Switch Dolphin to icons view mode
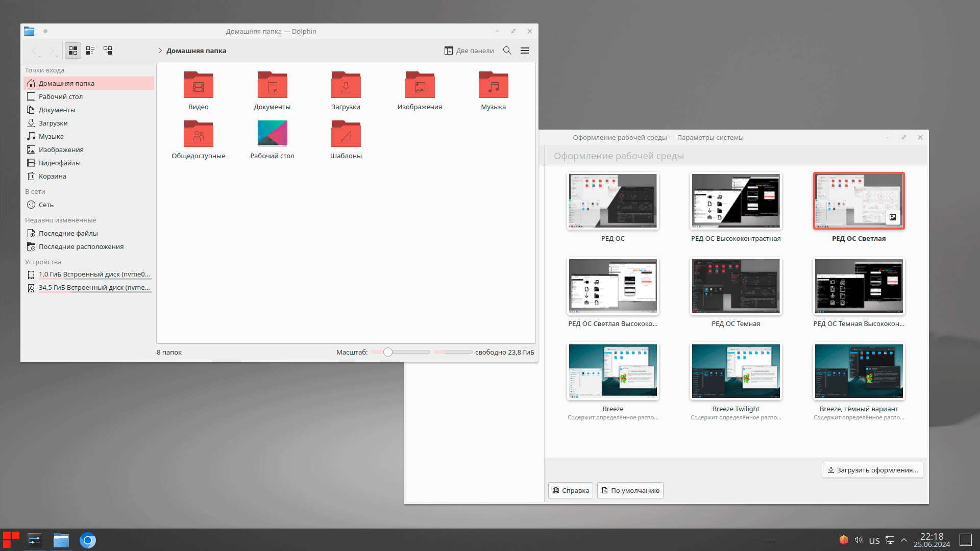This screenshot has height=551, width=980. [x=73, y=51]
